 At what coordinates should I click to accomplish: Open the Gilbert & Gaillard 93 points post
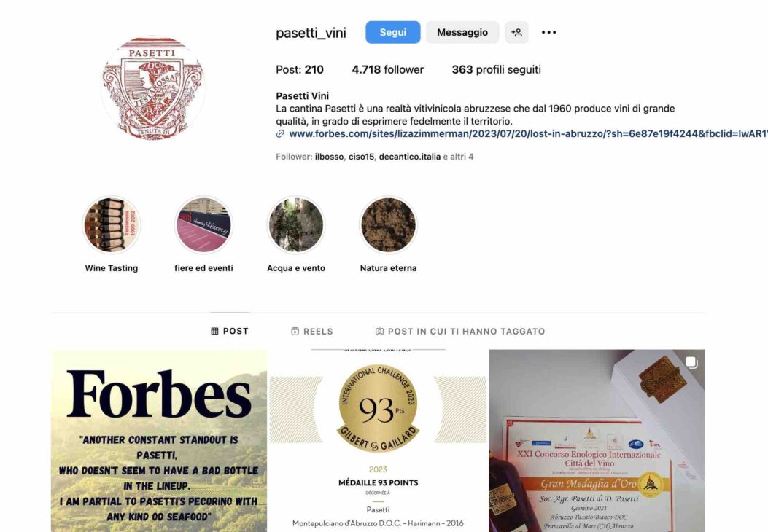click(378, 440)
